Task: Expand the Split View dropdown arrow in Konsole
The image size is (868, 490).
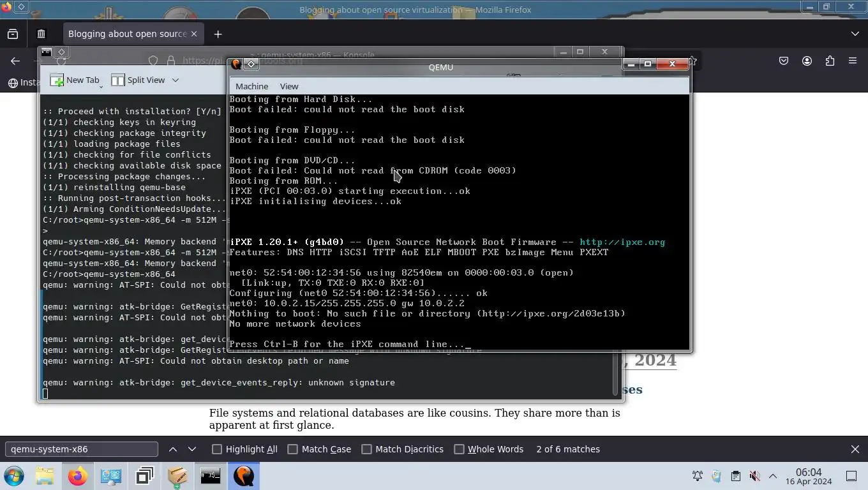Action: tap(176, 80)
